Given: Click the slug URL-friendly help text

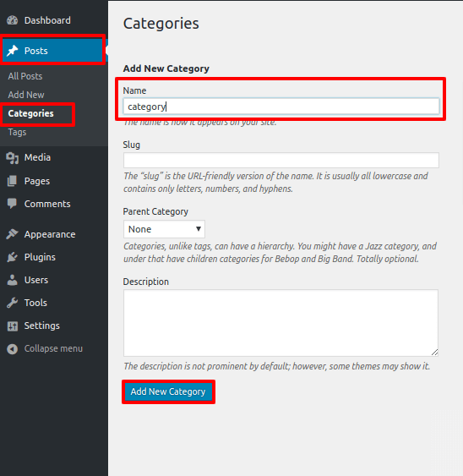Looking at the screenshot, I should (275, 182).
